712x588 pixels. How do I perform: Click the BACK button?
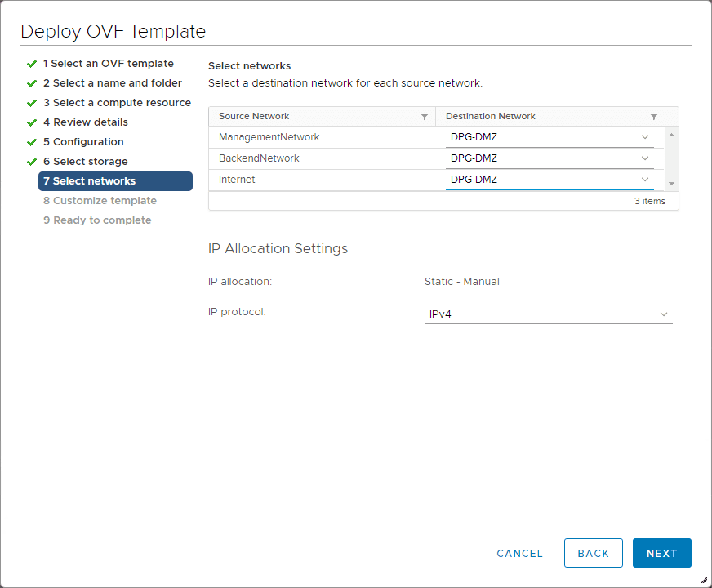click(593, 553)
